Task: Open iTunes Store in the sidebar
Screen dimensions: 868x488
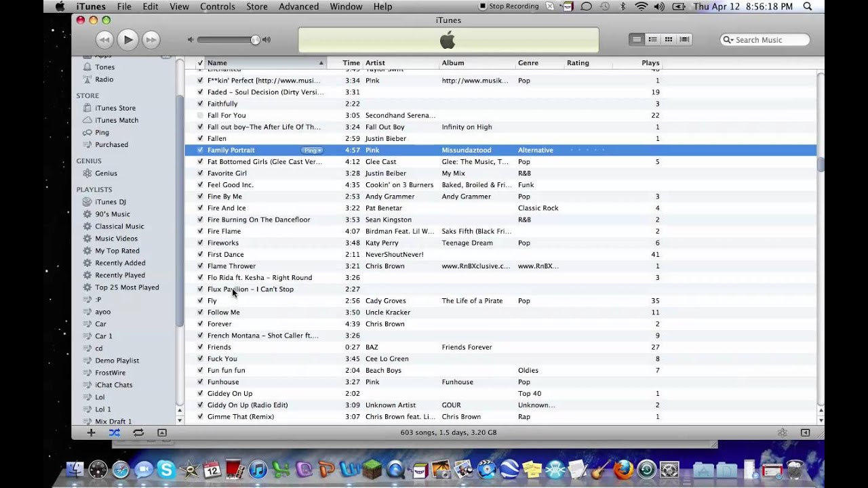Action: tap(115, 108)
